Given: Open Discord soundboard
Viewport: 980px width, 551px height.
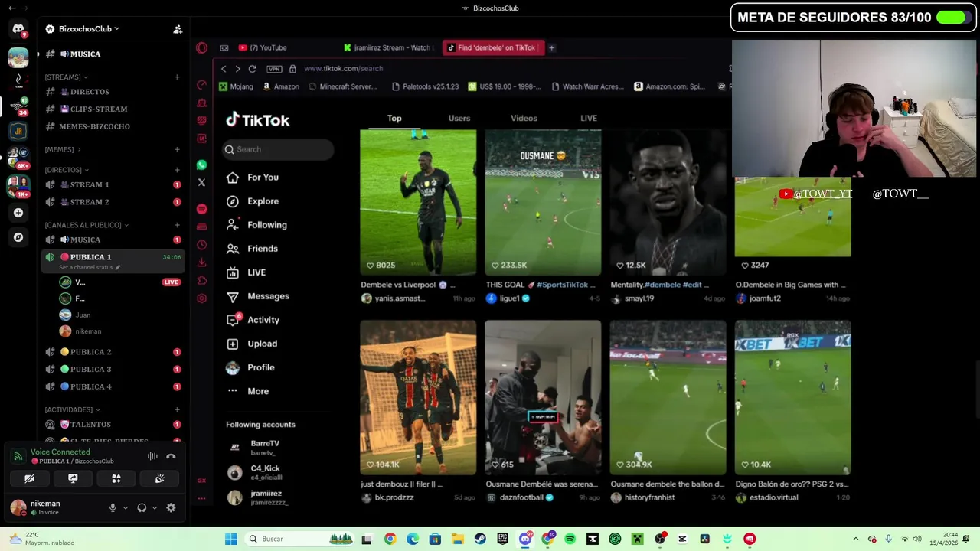Looking at the screenshot, I should [x=159, y=478].
